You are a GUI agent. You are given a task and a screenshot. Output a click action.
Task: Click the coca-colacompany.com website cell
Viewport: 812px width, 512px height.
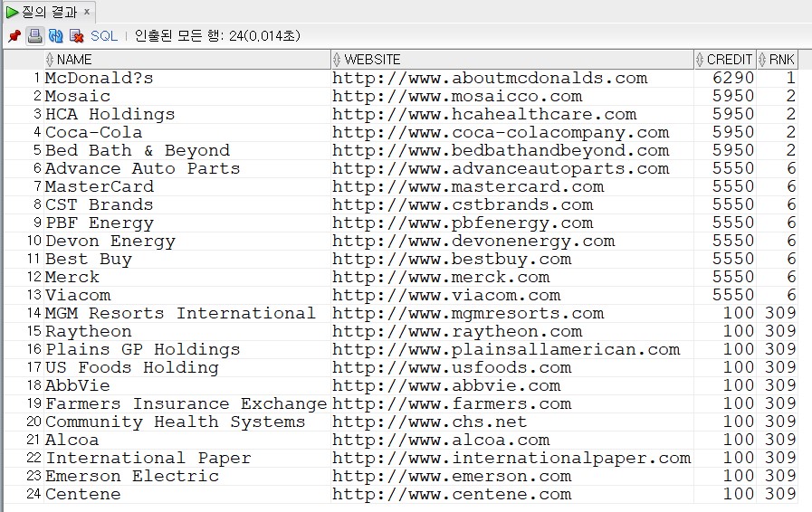[512, 133]
